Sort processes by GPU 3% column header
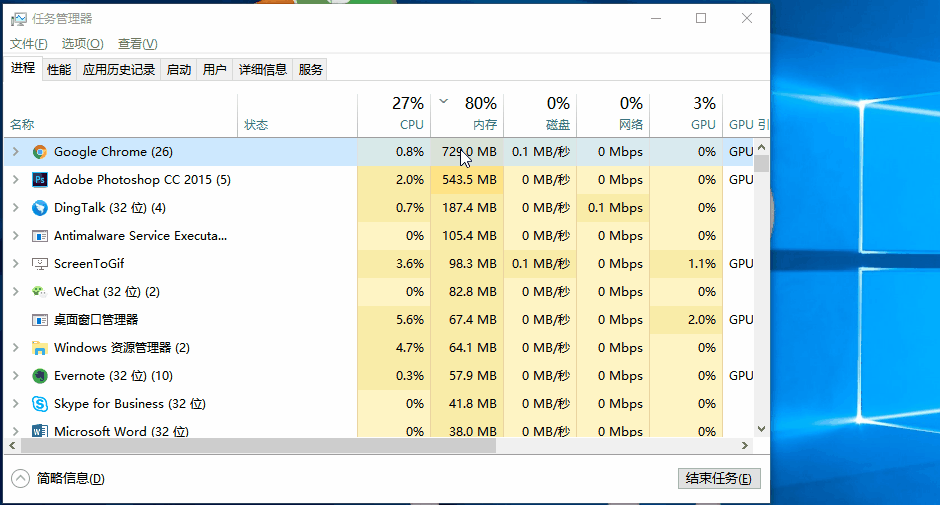 687,115
